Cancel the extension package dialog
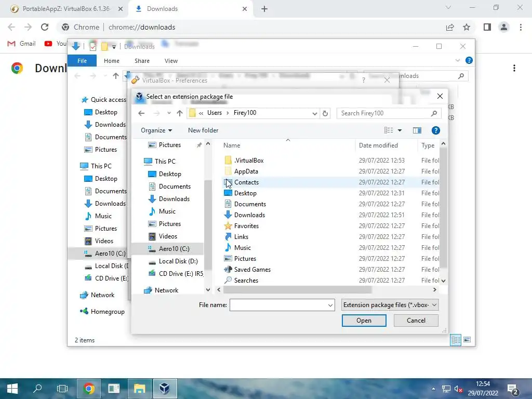Screen dimensions: 532x399 click(416, 321)
